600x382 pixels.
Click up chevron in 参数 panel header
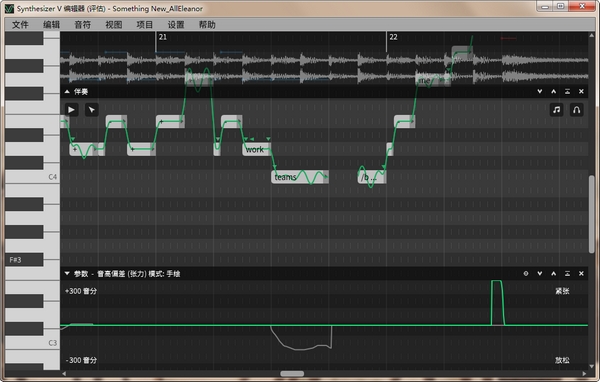pos(553,274)
